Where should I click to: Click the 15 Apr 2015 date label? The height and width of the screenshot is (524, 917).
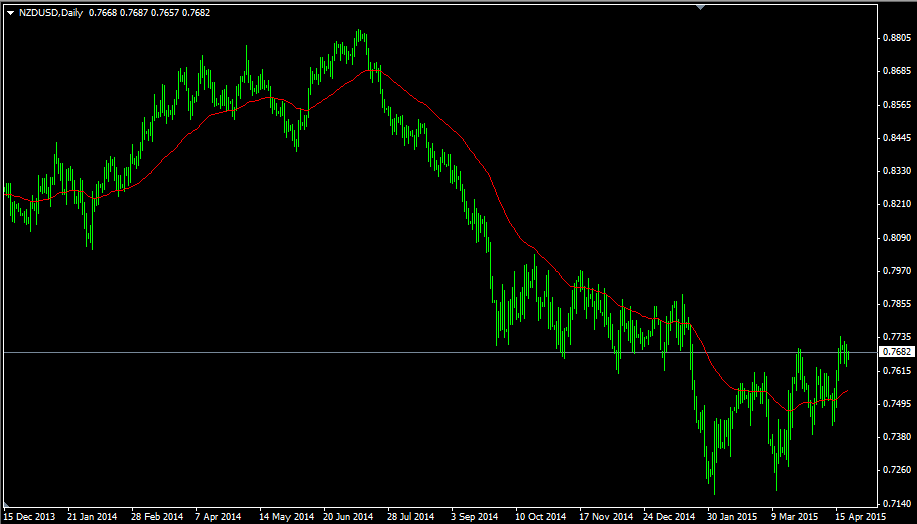(859, 517)
